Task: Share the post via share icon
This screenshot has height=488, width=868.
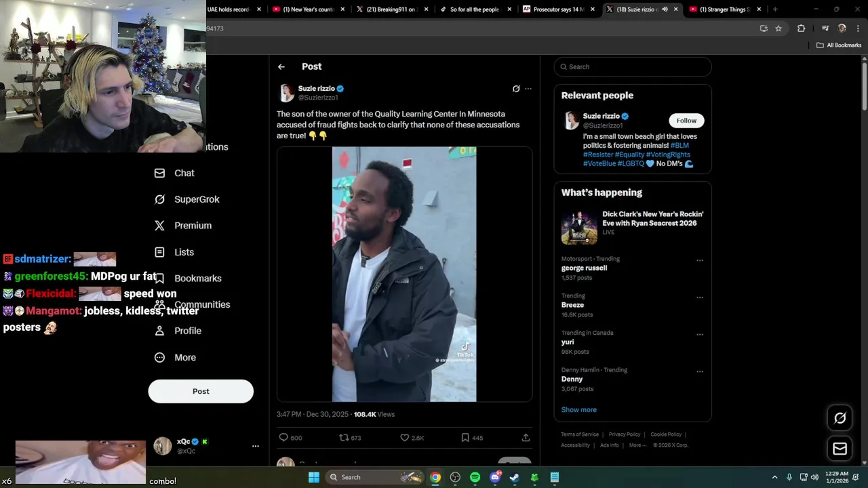Action: 526,438
